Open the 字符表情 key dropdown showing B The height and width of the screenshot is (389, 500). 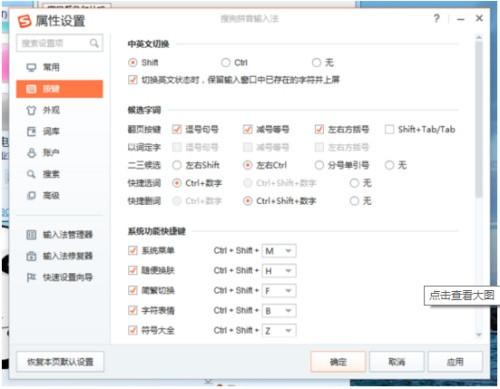point(279,311)
